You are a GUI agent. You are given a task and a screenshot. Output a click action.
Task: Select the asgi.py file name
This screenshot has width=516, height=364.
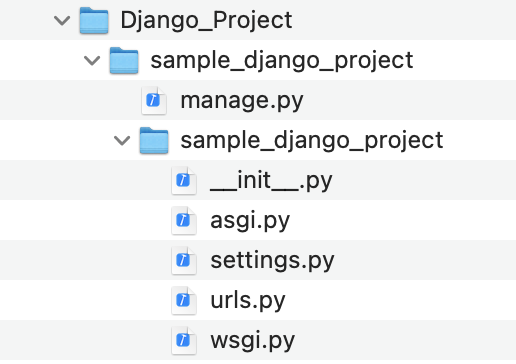tap(250, 221)
